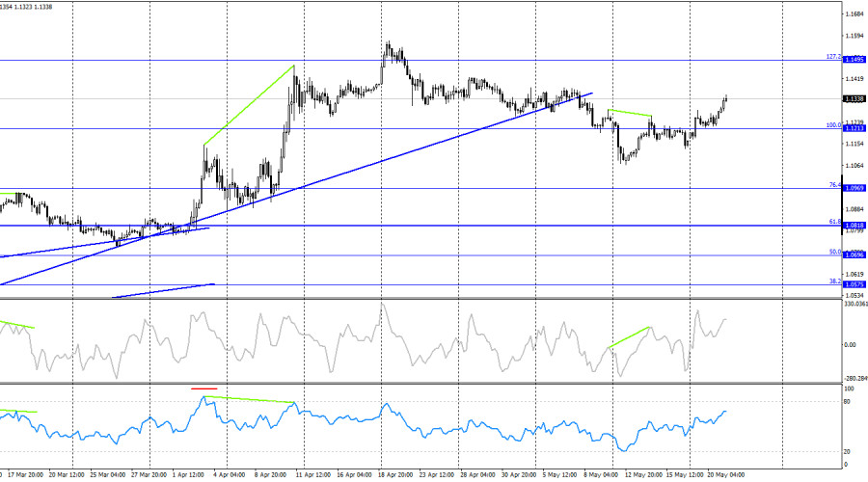Click the 20 Mar 12:00 time label

67,475
